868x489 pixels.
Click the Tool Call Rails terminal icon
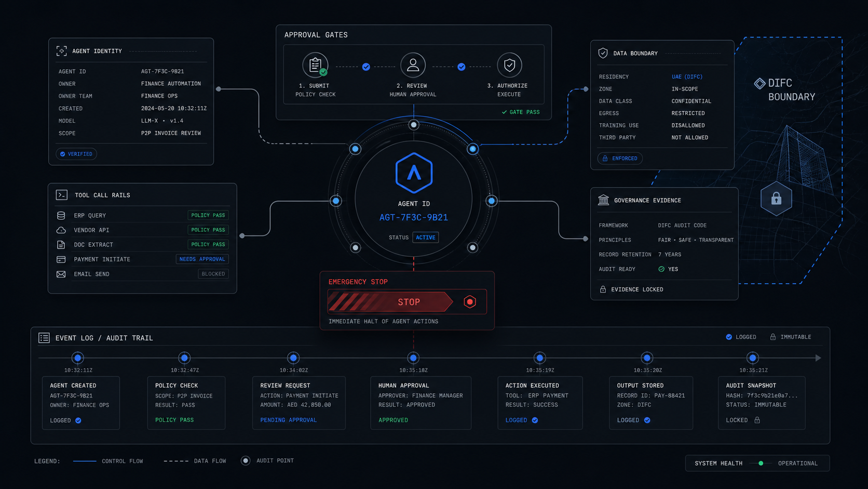coord(61,195)
